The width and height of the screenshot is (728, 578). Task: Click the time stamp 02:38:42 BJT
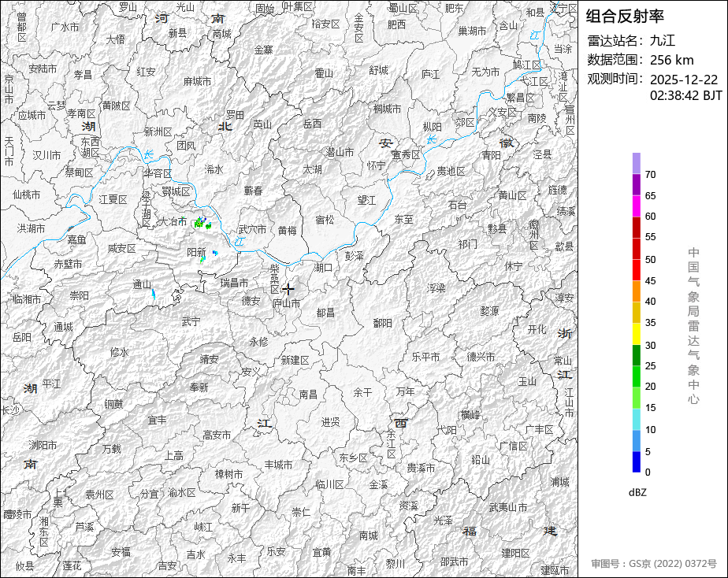pos(685,95)
